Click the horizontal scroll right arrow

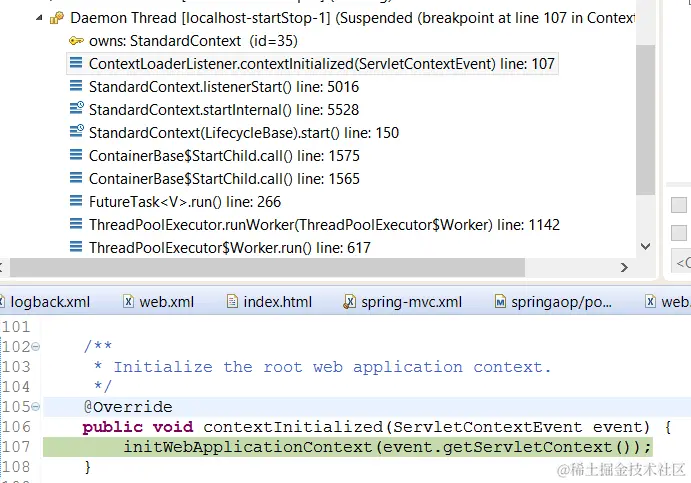[x=624, y=268]
